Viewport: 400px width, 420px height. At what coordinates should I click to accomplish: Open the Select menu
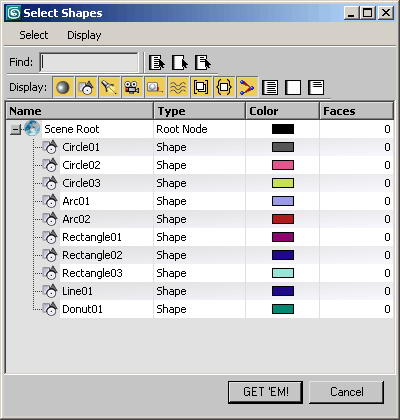[x=33, y=35]
